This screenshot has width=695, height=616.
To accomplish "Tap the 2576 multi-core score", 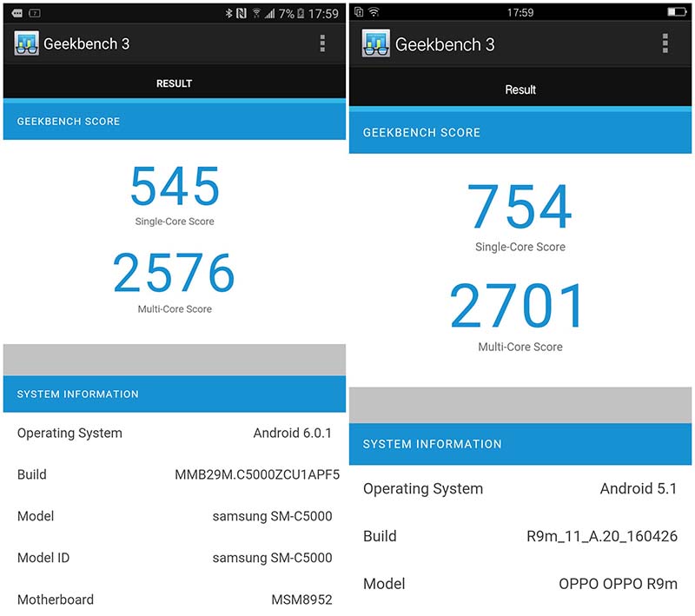I will (x=174, y=272).
